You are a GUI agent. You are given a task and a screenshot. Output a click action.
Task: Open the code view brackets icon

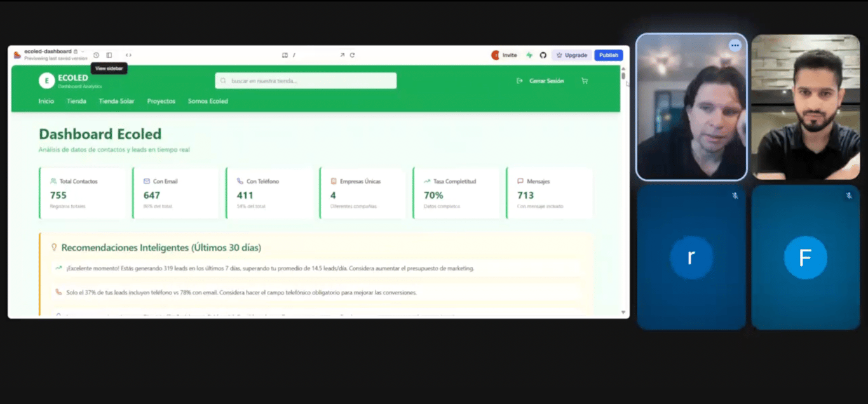click(x=128, y=55)
